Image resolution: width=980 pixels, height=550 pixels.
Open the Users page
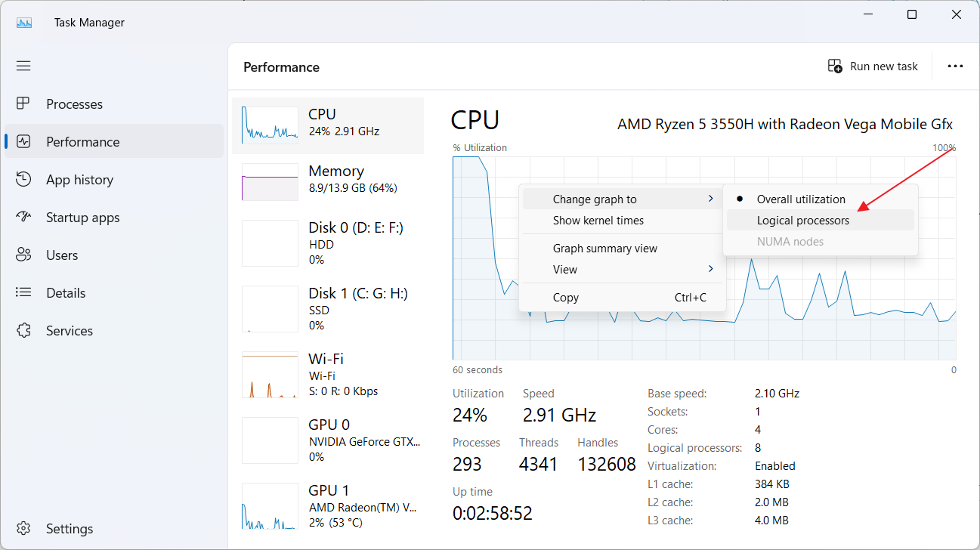[61, 255]
